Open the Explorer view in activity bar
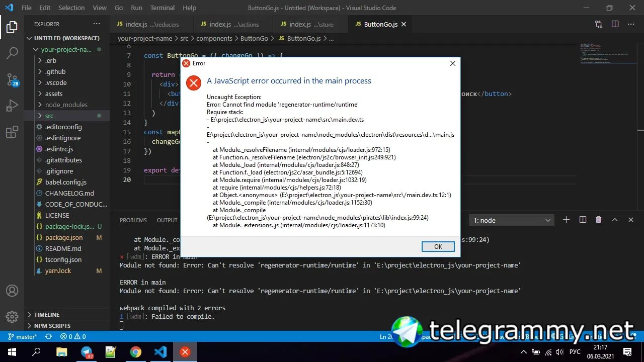Screen dimensions: 644x362 12,27
